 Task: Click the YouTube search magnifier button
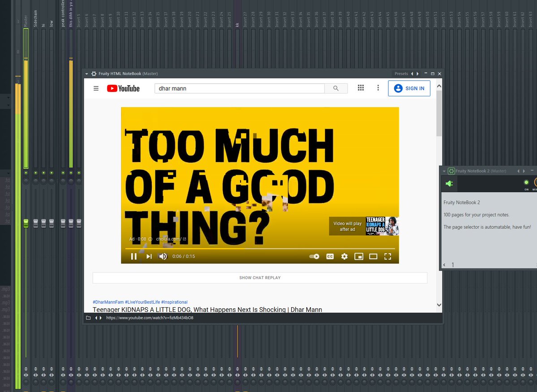click(x=336, y=89)
